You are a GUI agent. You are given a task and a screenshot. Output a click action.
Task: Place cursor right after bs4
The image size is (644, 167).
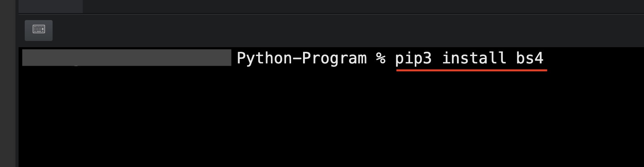click(x=545, y=58)
